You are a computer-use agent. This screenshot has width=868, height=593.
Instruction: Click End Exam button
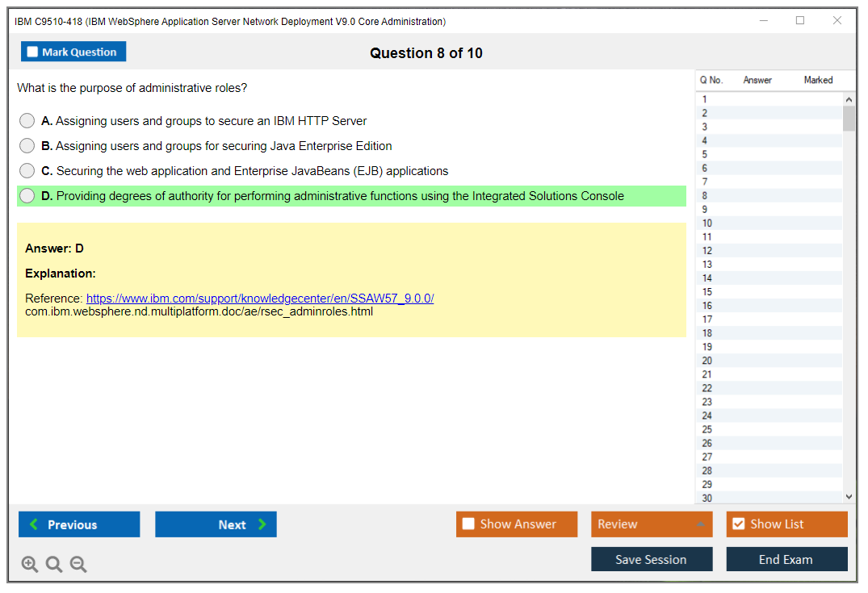coord(786,559)
